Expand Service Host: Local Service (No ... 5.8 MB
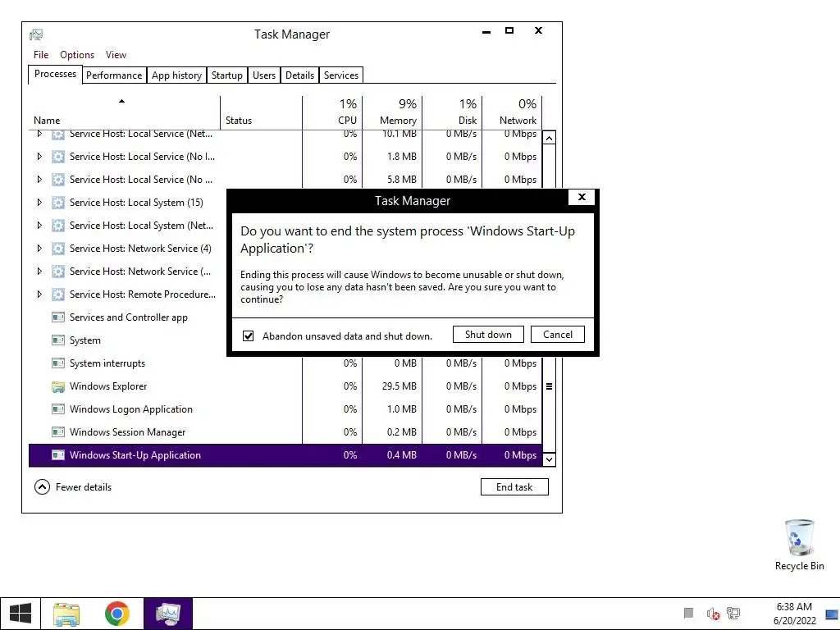 [39, 180]
